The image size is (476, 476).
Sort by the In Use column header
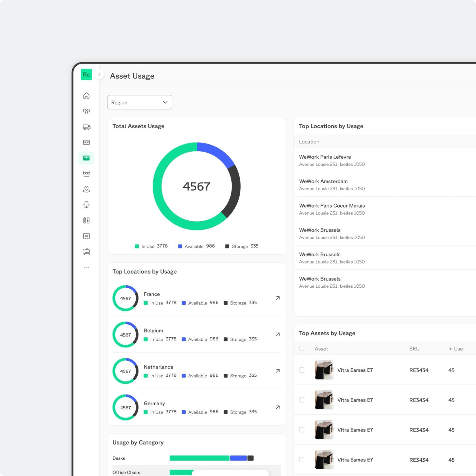(x=456, y=348)
